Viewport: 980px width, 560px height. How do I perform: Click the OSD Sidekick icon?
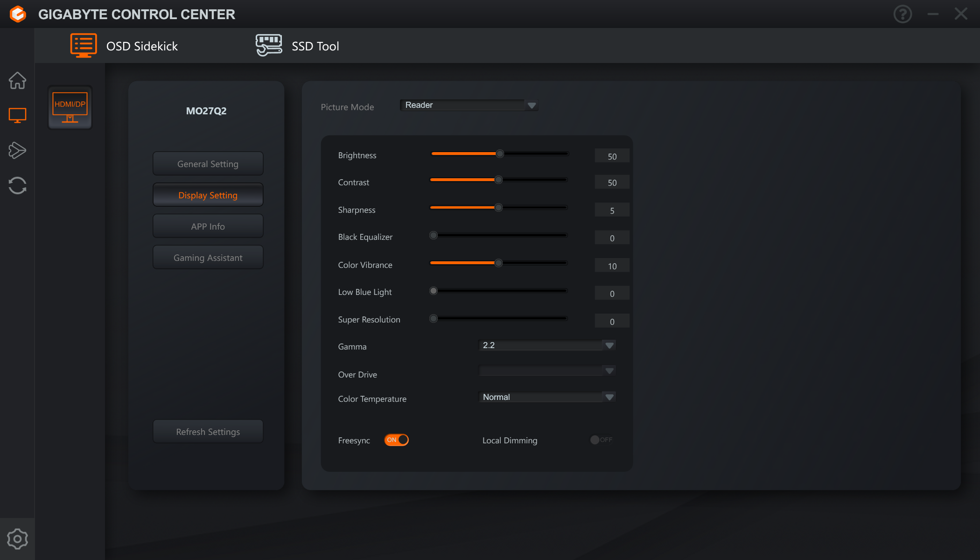[84, 46]
